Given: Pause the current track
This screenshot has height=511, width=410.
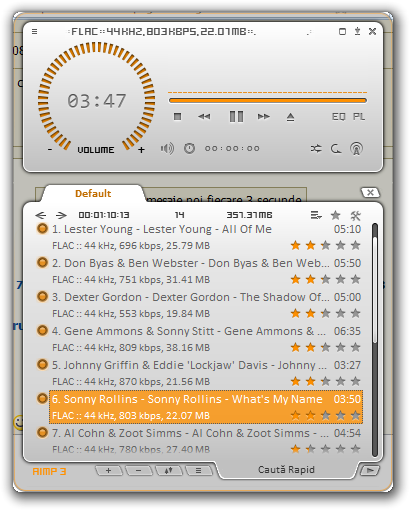Looking at the screenshot, I should tap(236, 117).
